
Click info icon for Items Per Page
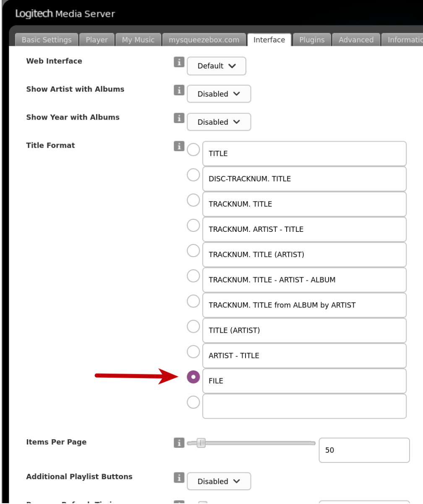click(179, 443)
